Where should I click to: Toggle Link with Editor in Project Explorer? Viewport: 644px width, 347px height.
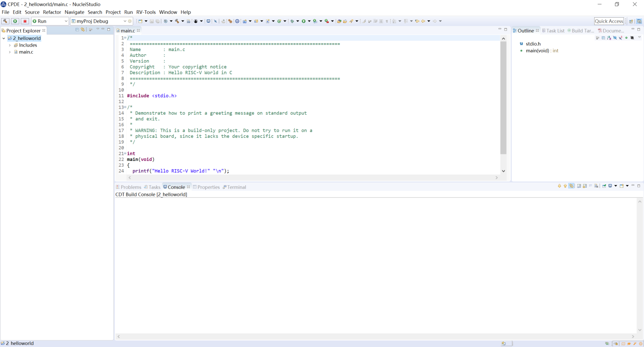(x=83, y=30)
